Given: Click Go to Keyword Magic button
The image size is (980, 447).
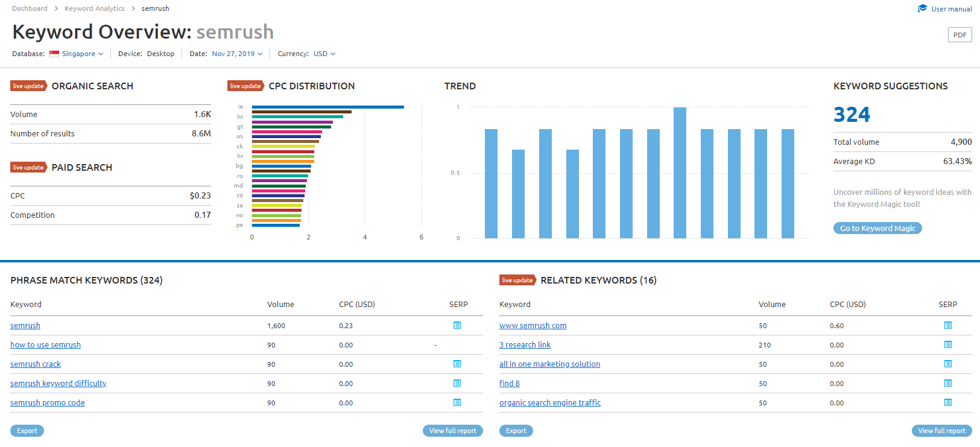Looking at the screenshot, I should coord(877,228).
